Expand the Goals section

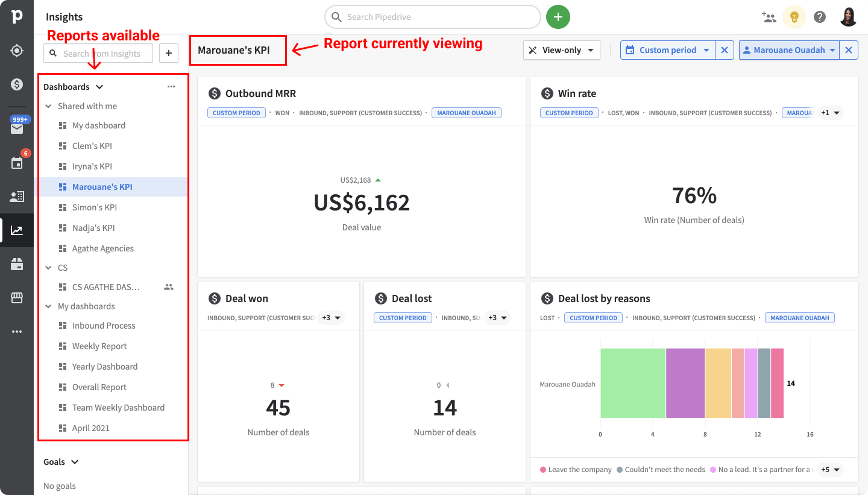75,462
